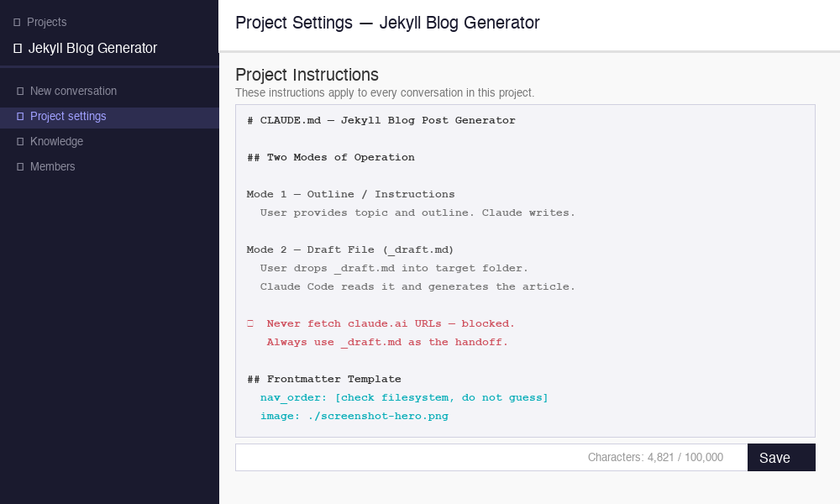Open the Jekyll Blog Generator project title
This screenshot has width=840, height=504.
coord(92,48)
